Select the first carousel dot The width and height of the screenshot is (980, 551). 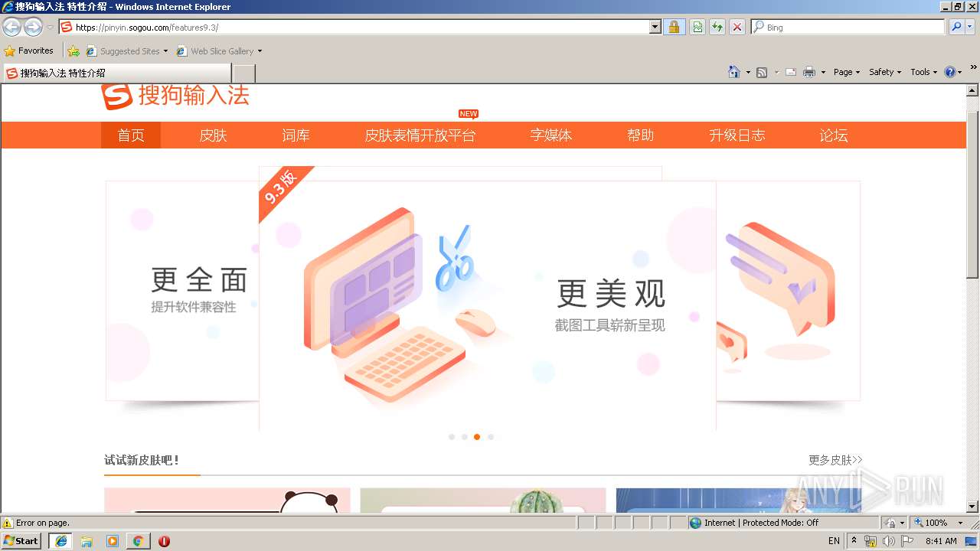(452, 437)
